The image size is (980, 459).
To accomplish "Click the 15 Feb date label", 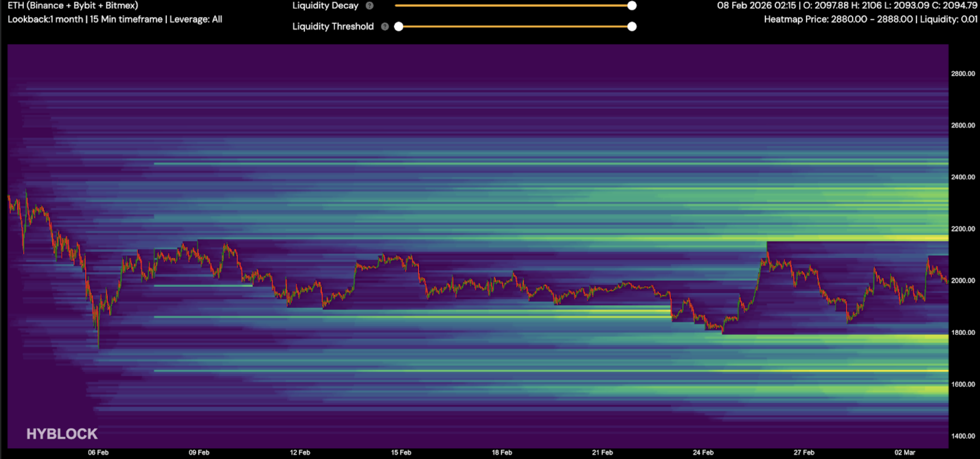I will (401, 453).
